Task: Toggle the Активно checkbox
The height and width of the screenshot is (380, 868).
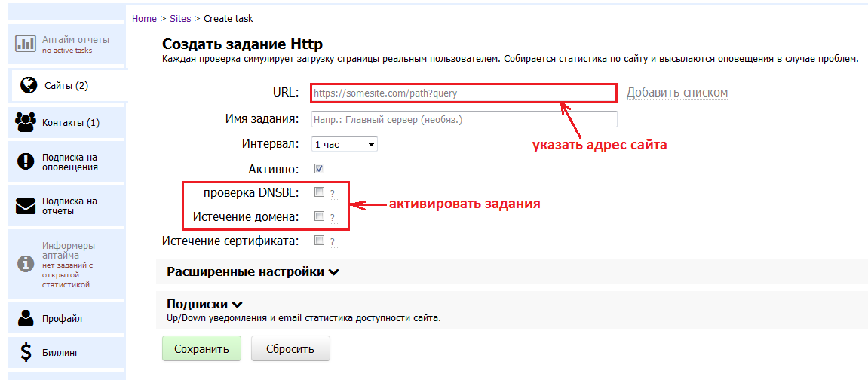Action: [x=319, y=168]
